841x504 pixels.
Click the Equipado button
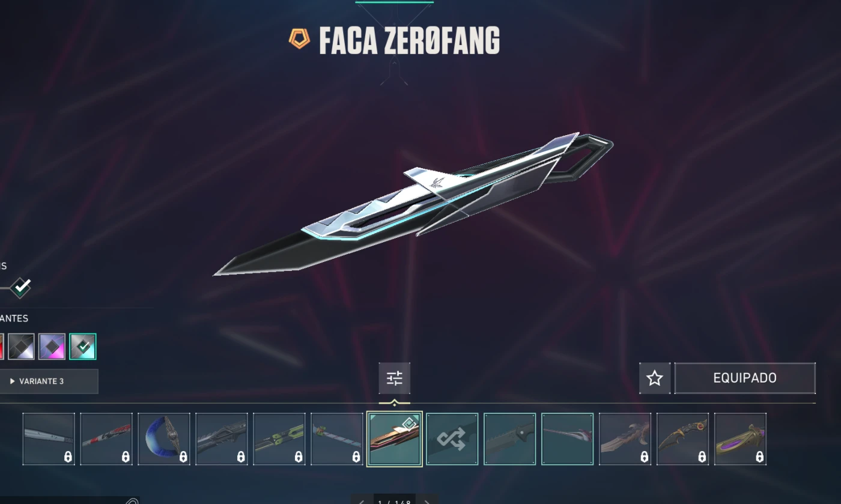(745, 378)
